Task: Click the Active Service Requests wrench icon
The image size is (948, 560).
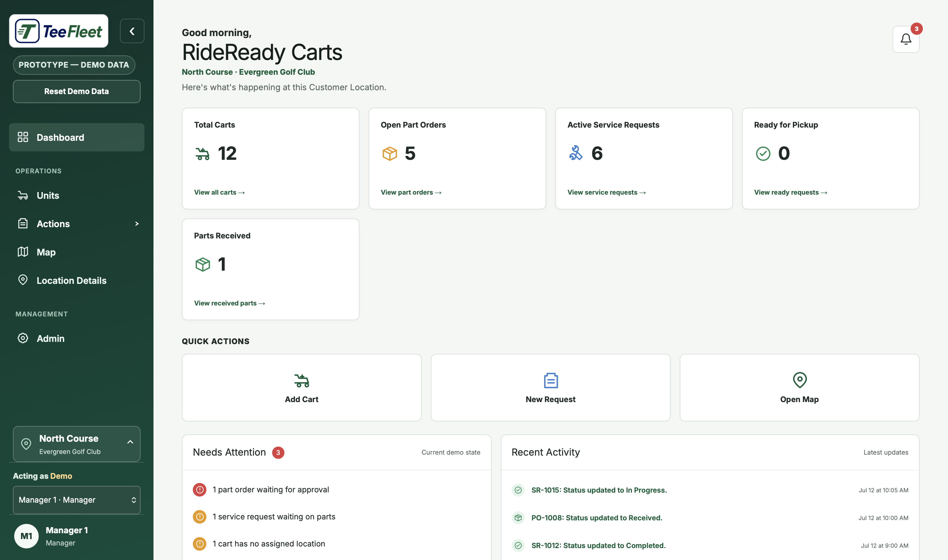Action: [x=576, y=153]
